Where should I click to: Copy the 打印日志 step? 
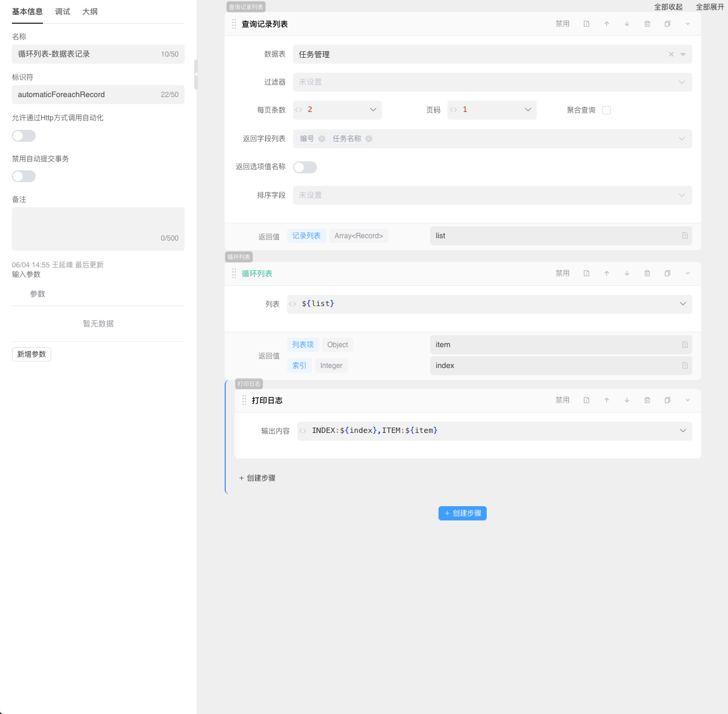point(667,400)
